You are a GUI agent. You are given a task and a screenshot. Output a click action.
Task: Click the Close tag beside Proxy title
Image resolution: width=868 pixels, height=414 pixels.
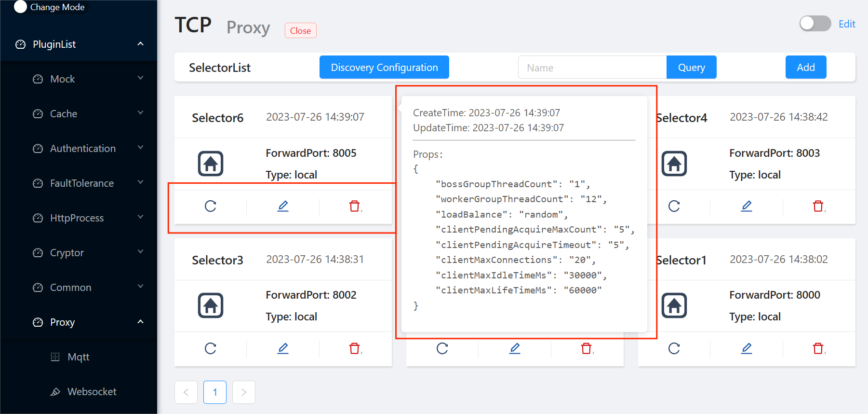pos(300,31)
